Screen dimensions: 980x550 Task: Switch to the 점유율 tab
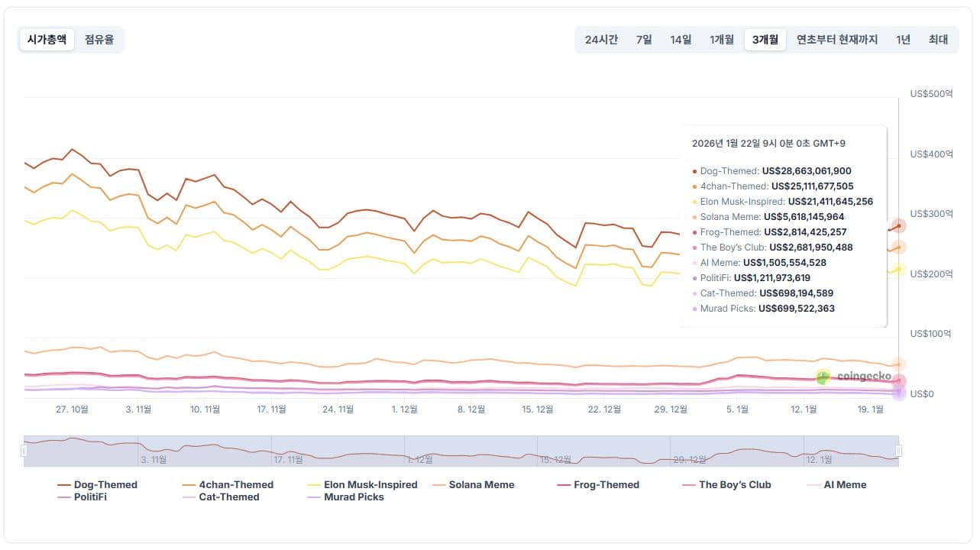pos(99,40)
